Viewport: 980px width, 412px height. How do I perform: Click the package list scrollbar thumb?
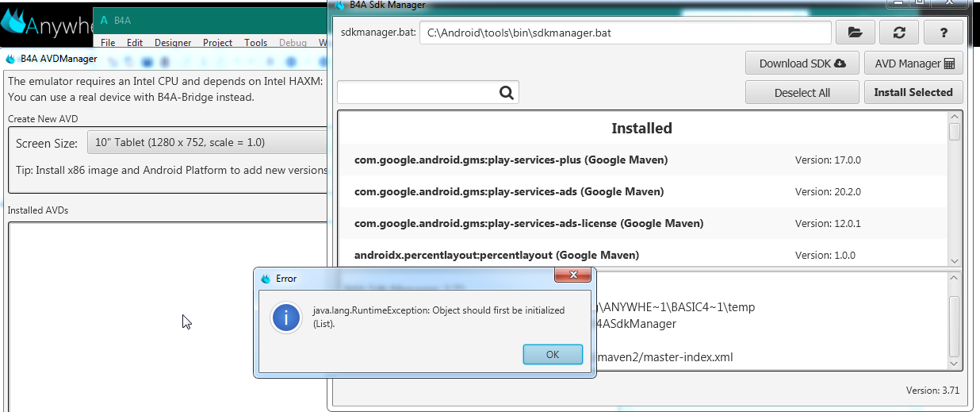click(955, 132)
